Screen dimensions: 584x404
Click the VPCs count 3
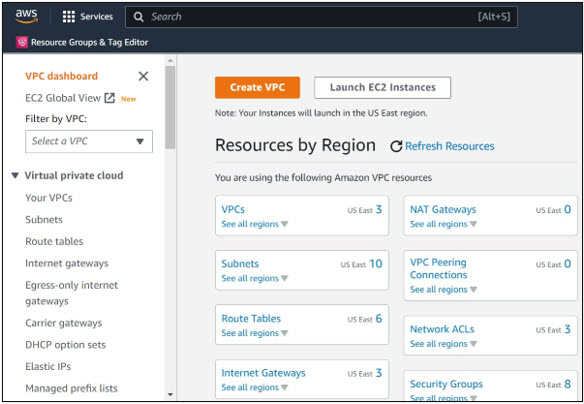click(x=379, y=210)
